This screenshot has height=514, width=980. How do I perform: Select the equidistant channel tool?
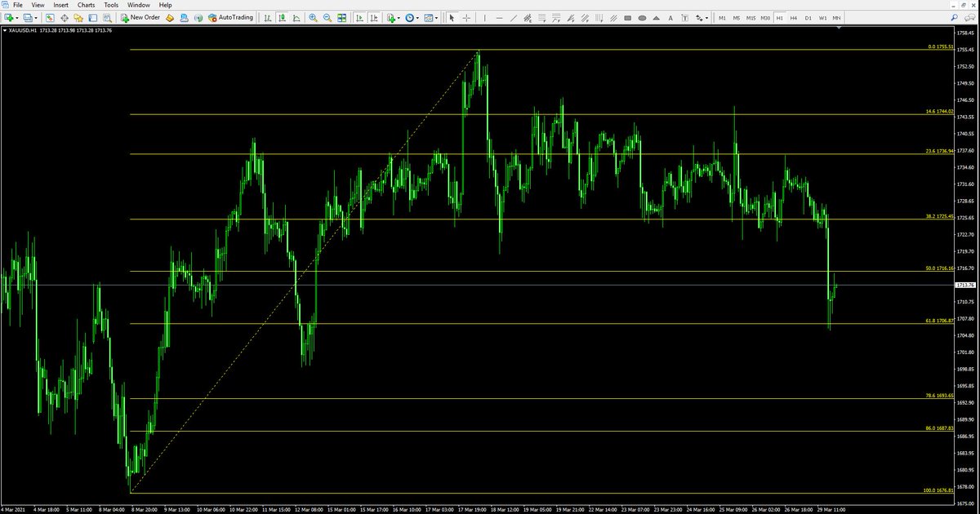[528, 17]
